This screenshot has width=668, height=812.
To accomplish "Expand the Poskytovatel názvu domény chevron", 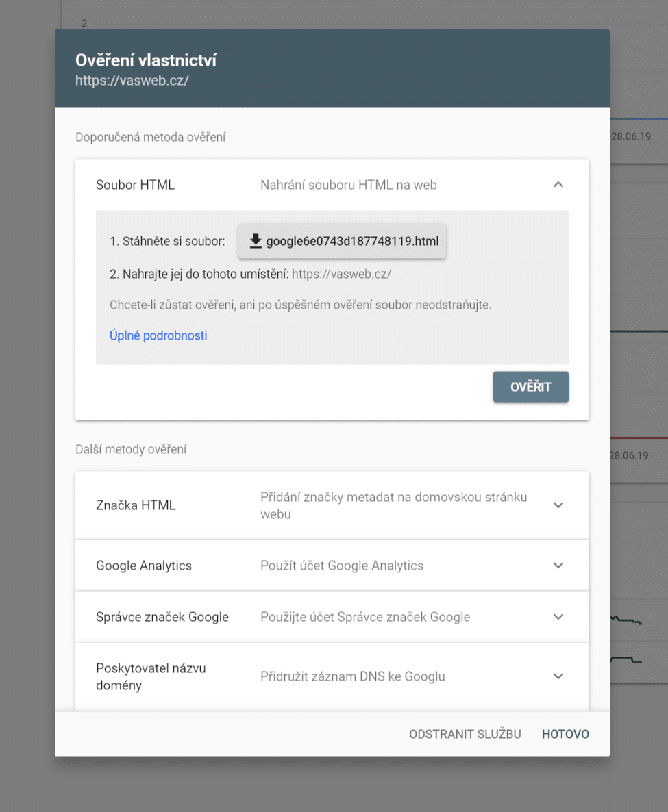I will coord(558,676).
